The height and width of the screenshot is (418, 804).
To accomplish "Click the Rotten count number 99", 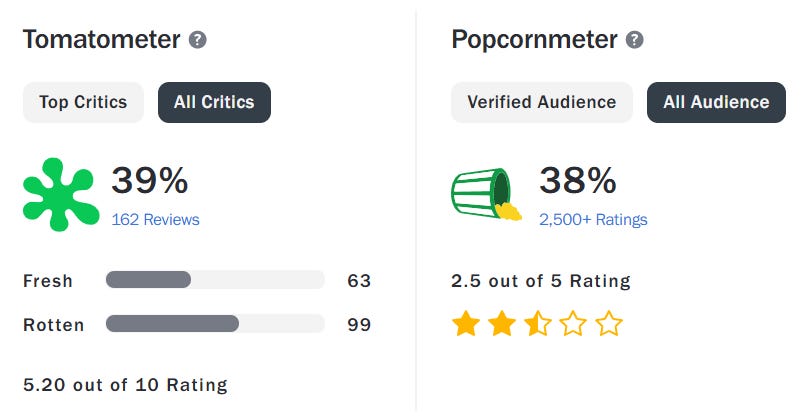I will tap(359, 324).
